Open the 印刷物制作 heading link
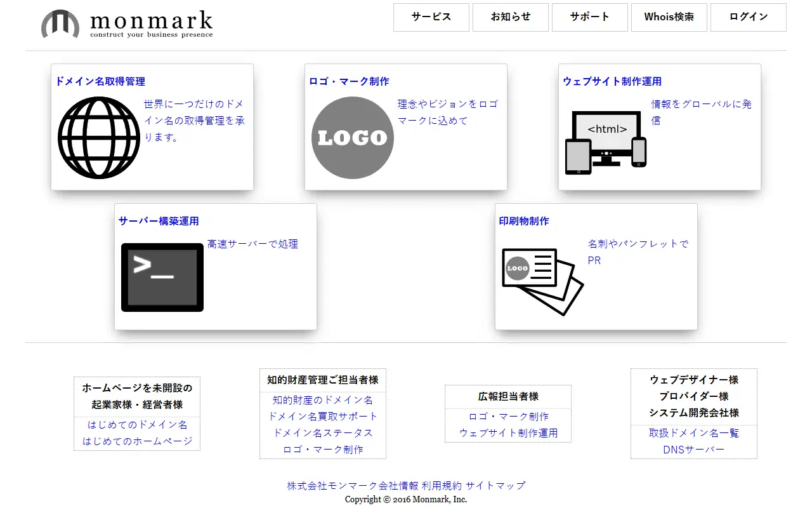The height and width of the screenshot is (508, 812). 524,221
